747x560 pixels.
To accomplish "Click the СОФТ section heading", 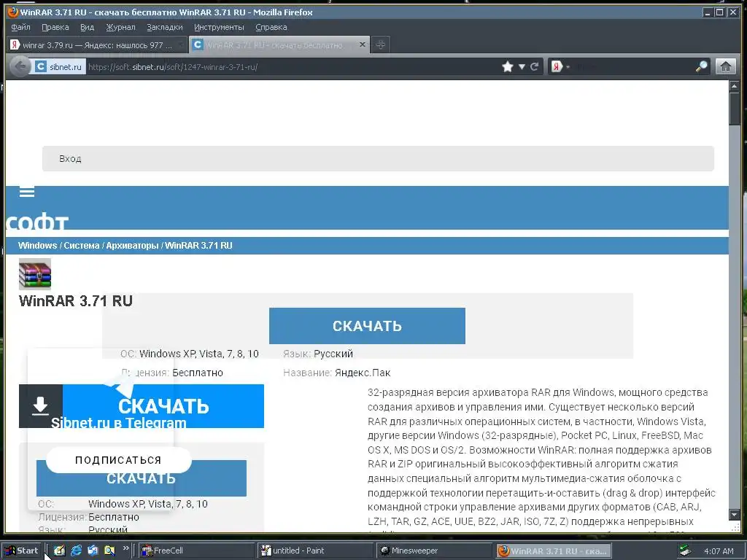I will tap(37, 221).
